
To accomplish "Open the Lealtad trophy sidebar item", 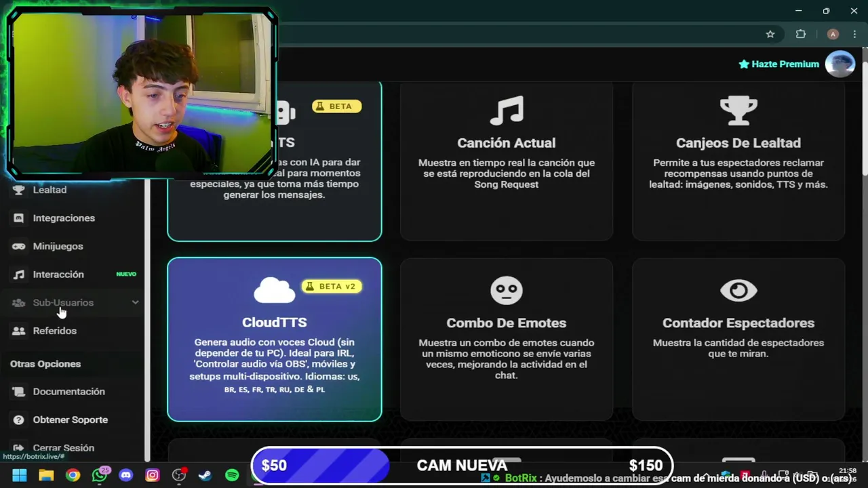I will [x=41, y=190].
